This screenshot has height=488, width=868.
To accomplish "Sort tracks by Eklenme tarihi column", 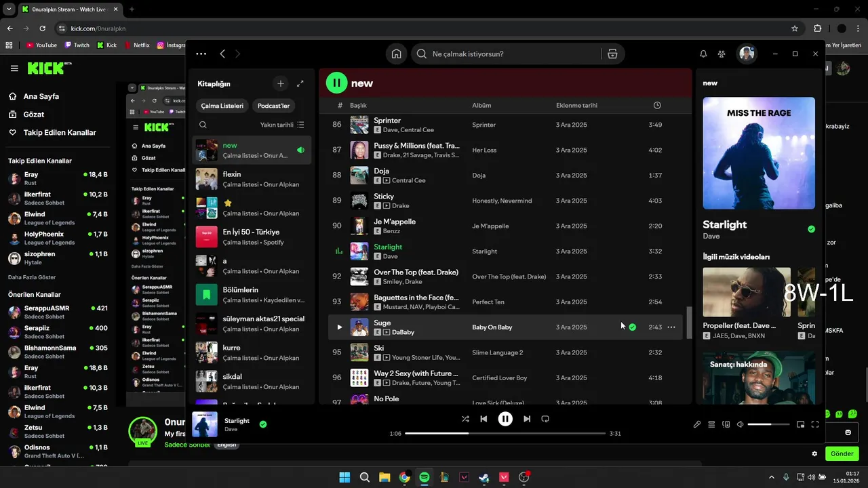I will coord(576,105).
